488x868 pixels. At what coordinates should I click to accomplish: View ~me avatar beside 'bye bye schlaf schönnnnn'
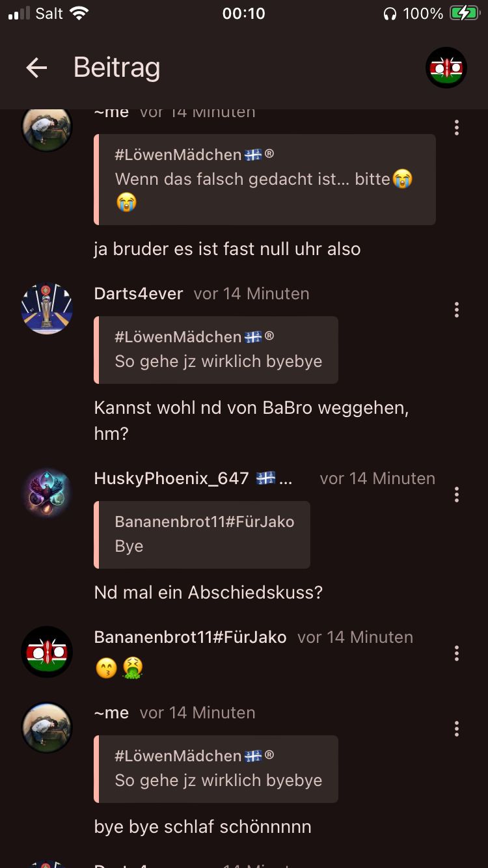(x=47, y=728)
